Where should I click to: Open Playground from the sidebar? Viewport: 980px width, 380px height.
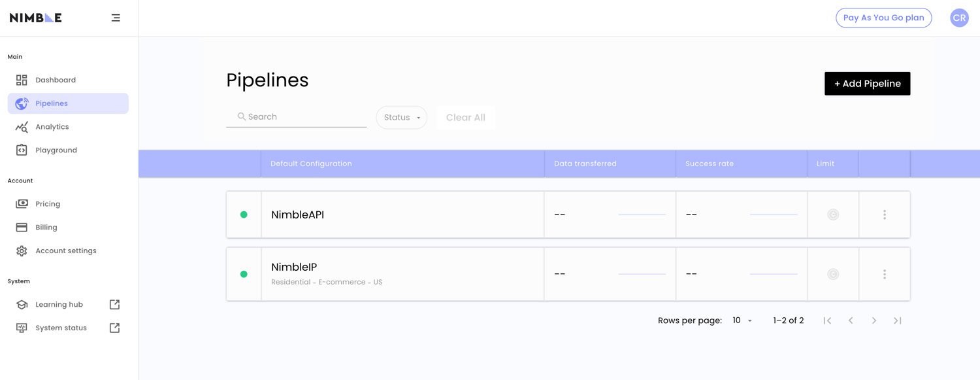click(x=68, y=150)
